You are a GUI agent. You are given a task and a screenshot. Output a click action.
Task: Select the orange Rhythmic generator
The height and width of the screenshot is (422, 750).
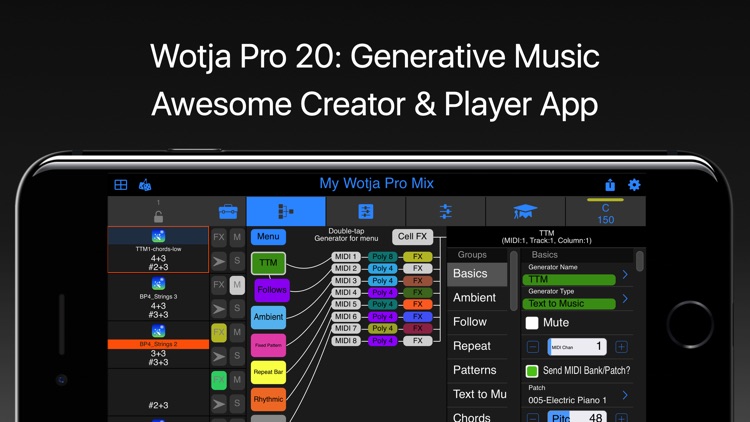pyautogui.click(x=268, y=400)
